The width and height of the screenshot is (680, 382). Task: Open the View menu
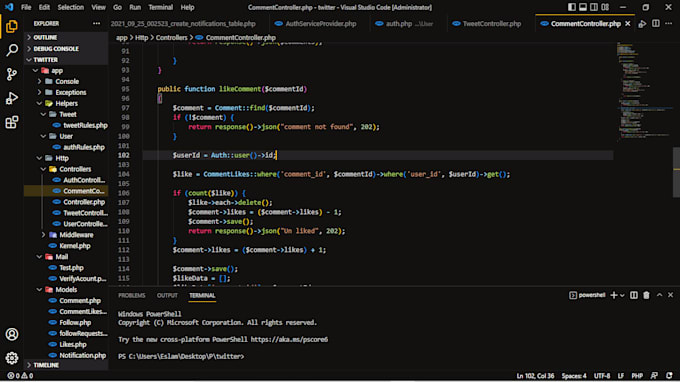(98, 7)
